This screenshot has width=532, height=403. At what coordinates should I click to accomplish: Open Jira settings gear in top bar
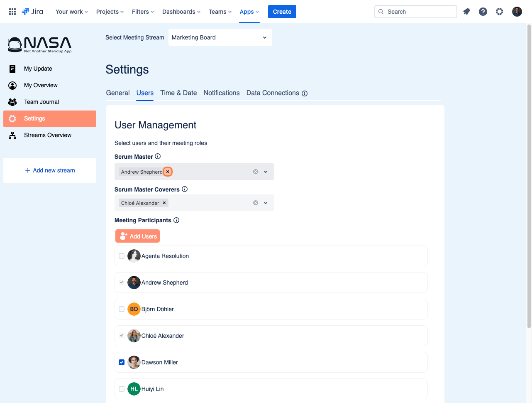point(500,12)
